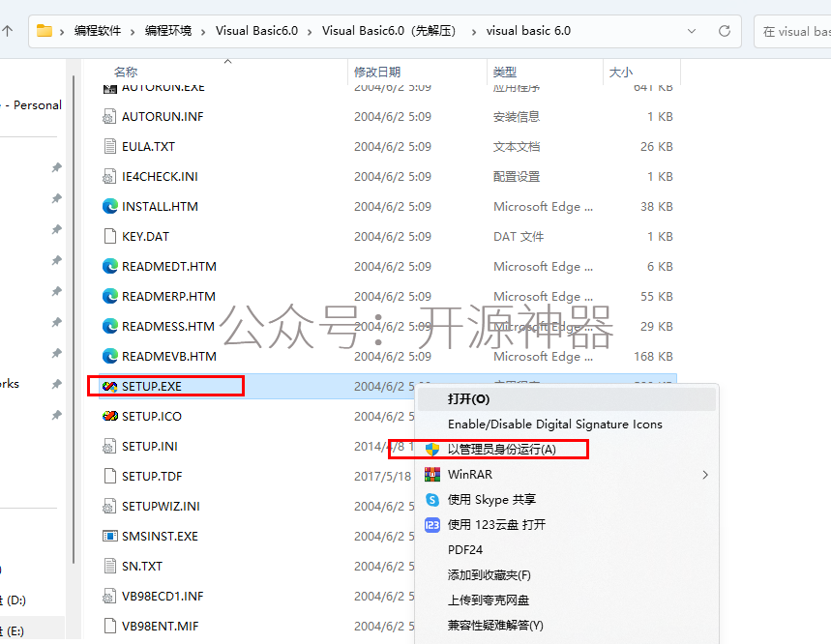
Task: Expand chevron after 编程软件 breadcrumb
Action: [133, 32]
